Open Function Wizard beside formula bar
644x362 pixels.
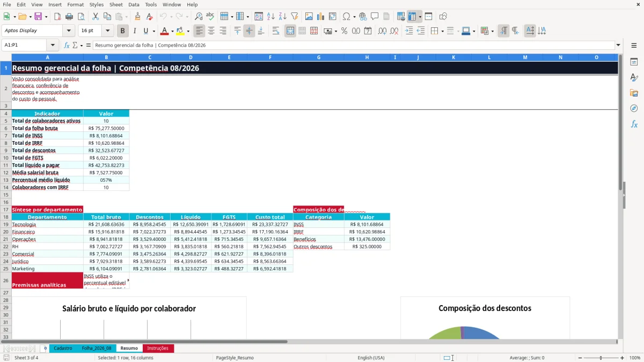[x=67, y=45]
